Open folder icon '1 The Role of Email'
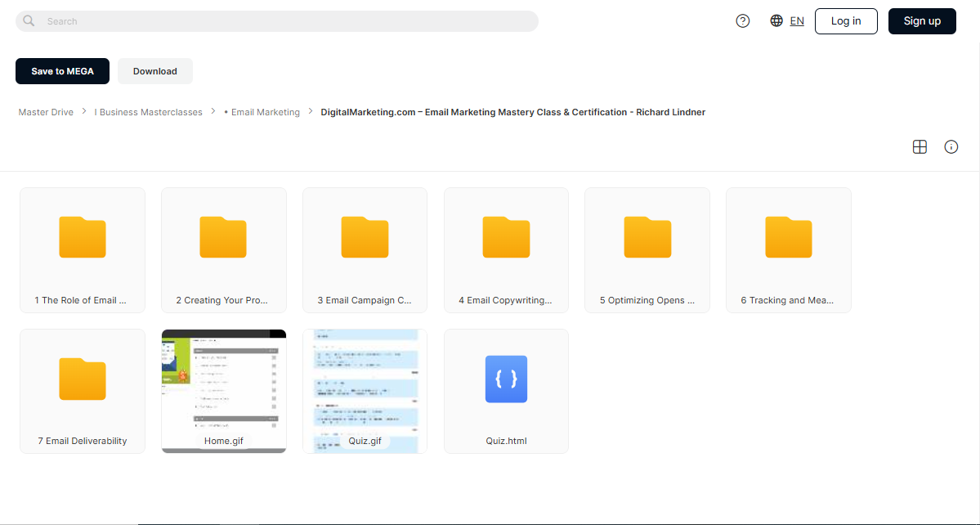 coord(83,237)
